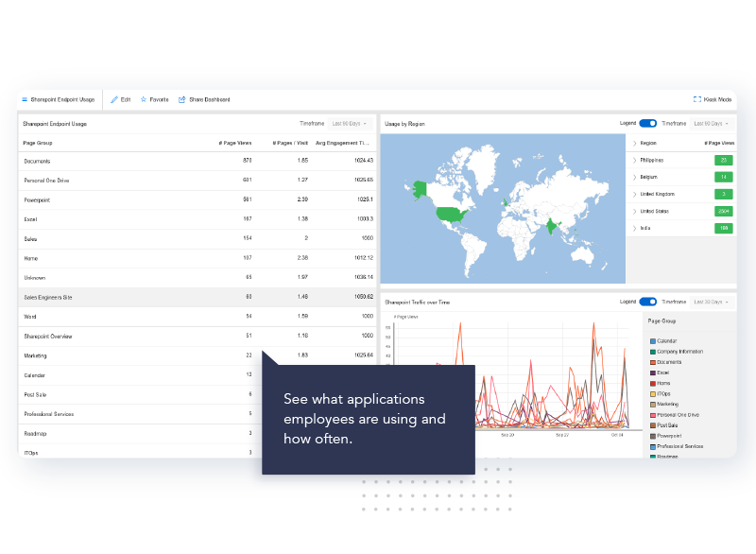Image resolution: width=756 pixels, height=554 pixels.
Task: Open the Sharepoint Endpoint Usage dashboard title
Action: pos(62,100)
